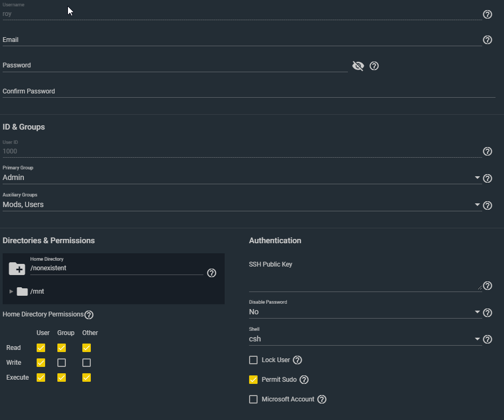Image resolution: width=504 pixels, height=420 pixels.
Task: Tick the Microsoft Account checkbox
Action: [253, 399]
